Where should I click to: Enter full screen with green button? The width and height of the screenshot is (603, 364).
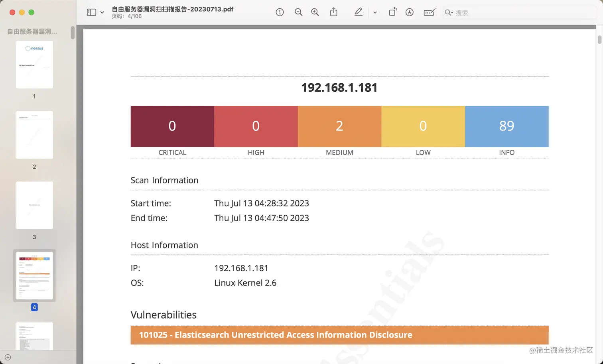coord(32,12)
